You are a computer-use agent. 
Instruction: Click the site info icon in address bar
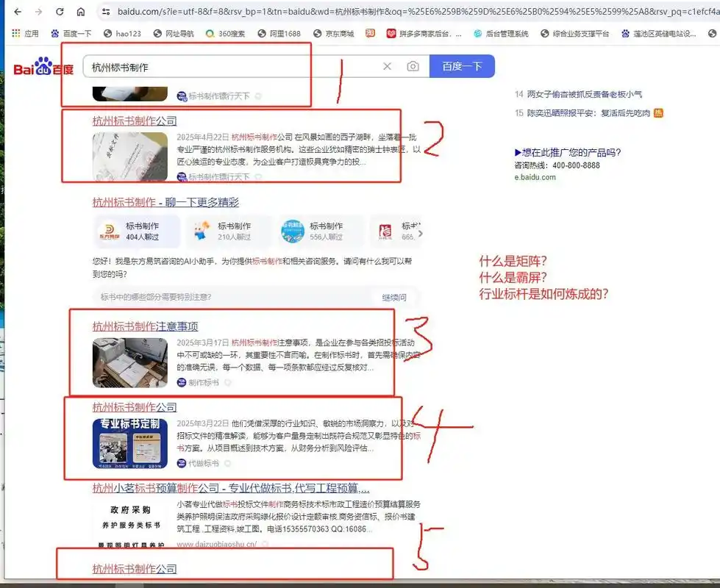pyautogui.click(x=107, y=12)
